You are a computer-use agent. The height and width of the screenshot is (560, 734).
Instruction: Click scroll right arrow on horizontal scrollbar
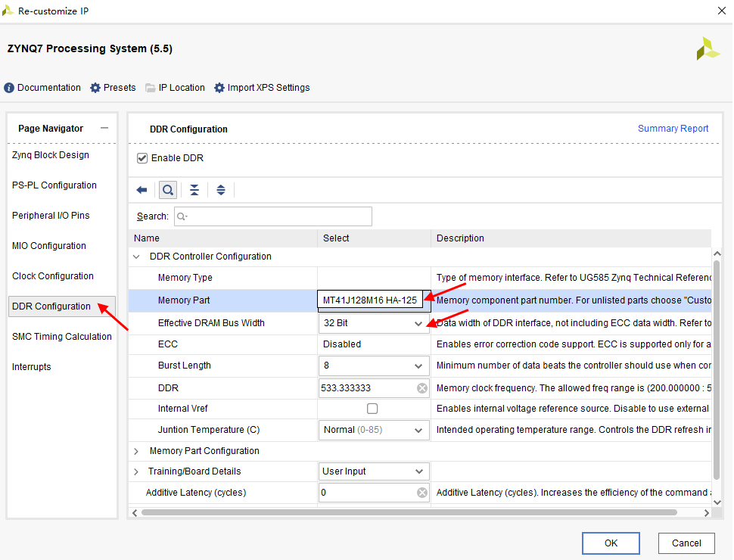(x=707, y=513)
